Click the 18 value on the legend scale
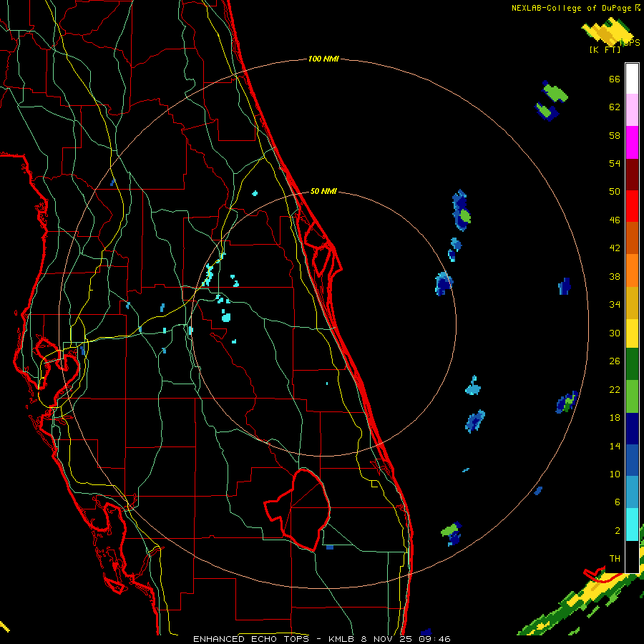Image resolution: width=644 pixels, height=644 pixels. (615, 418)
